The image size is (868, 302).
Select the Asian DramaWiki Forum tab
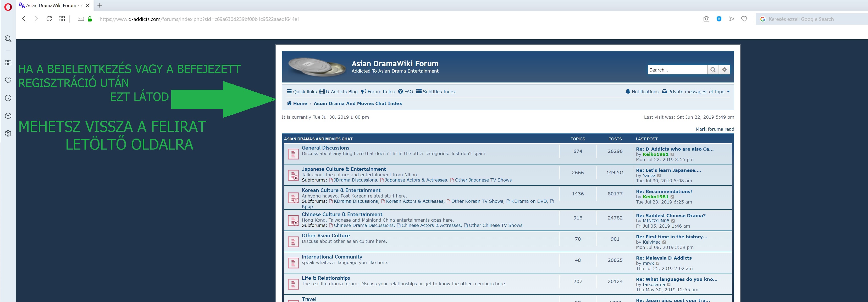pyautogui.click(x=54, y=6)
